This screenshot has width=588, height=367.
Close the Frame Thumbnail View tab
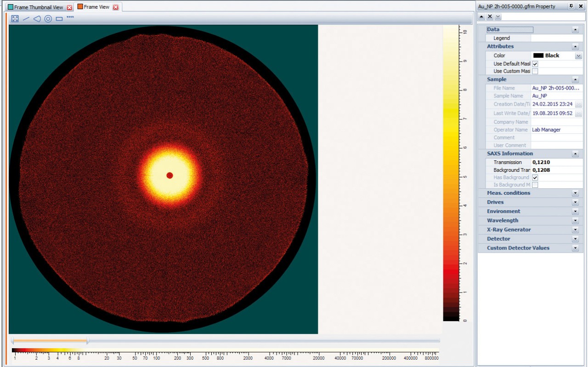[x=69, y=8]
